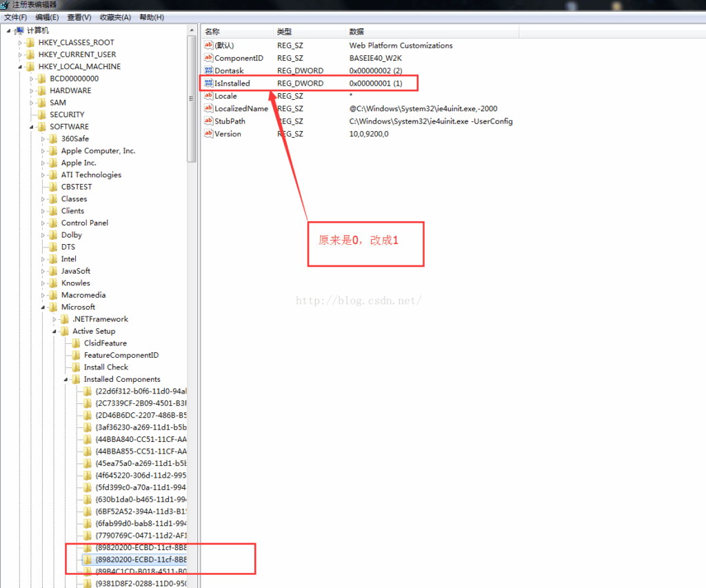Select the Install Check key

105,367
